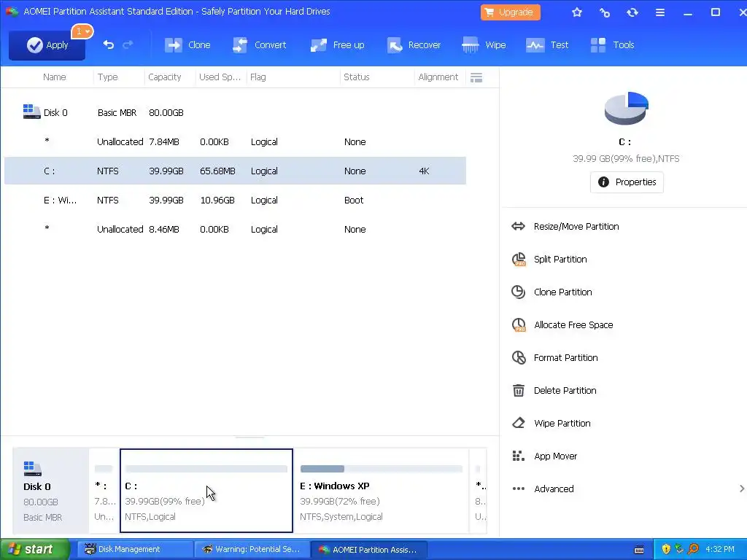The image size is (747, 560).
Task: Click the Advanced three-dots option
Action: tap(543, 489)
